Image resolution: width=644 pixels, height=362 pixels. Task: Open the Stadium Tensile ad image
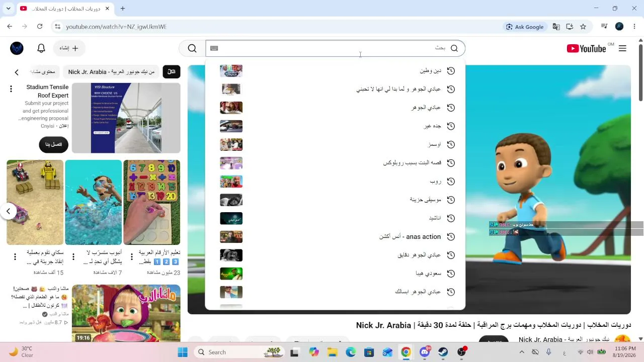pyautogui.click(x=126, y=118)
